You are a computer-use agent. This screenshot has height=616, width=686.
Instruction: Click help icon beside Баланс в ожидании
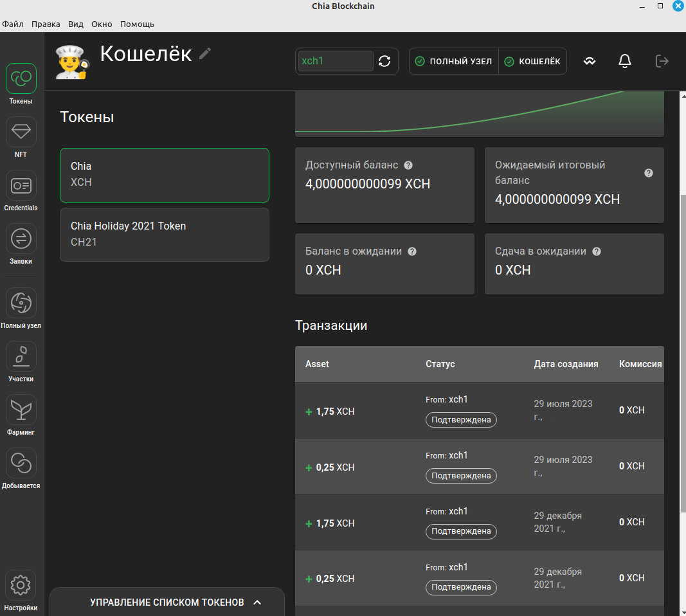[x=412, y=251]
